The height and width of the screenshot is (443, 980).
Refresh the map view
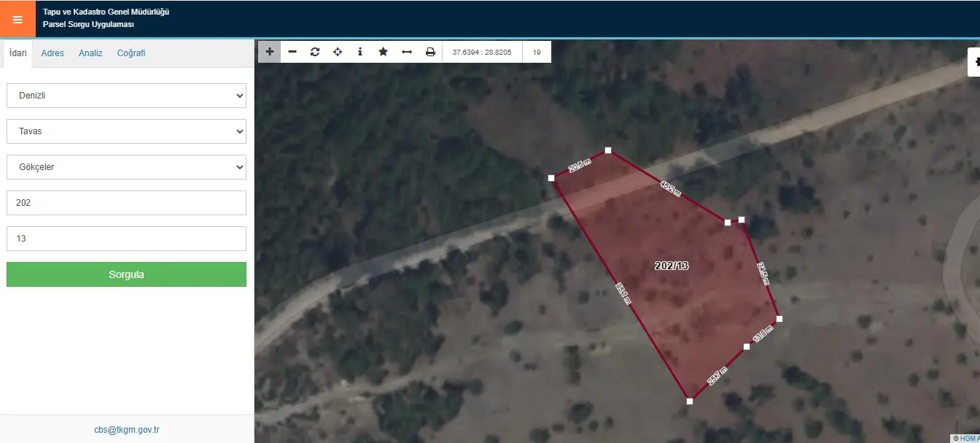coord(315,52)
